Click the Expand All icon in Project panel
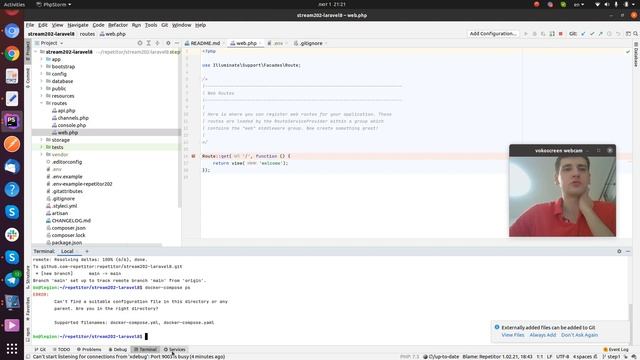Image resolution: width=640 pixels, height=360 pixels. coord(149,43)
